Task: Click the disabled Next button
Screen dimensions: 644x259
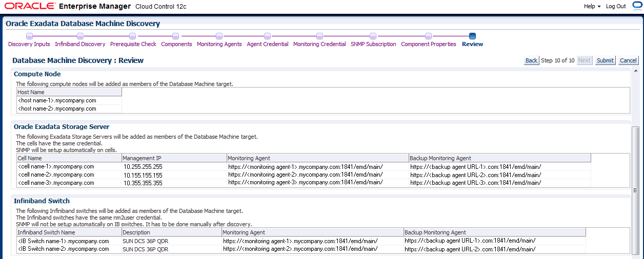Action: (x=584, y=60)
